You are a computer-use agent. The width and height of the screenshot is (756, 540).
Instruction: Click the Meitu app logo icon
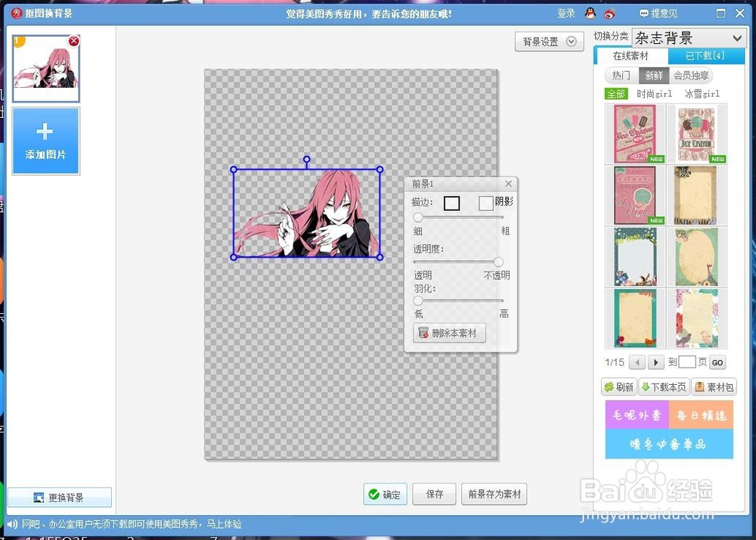[17, 13]
